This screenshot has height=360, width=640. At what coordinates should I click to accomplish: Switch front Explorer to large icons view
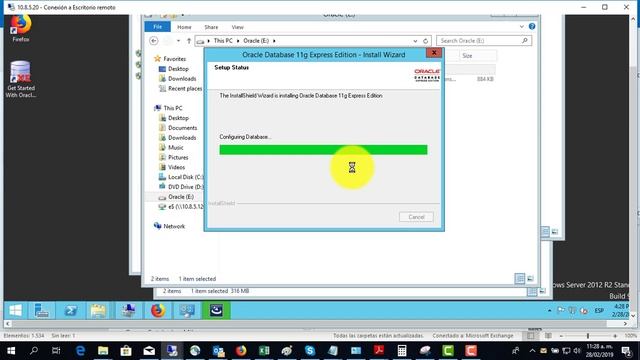click(530, 279)
